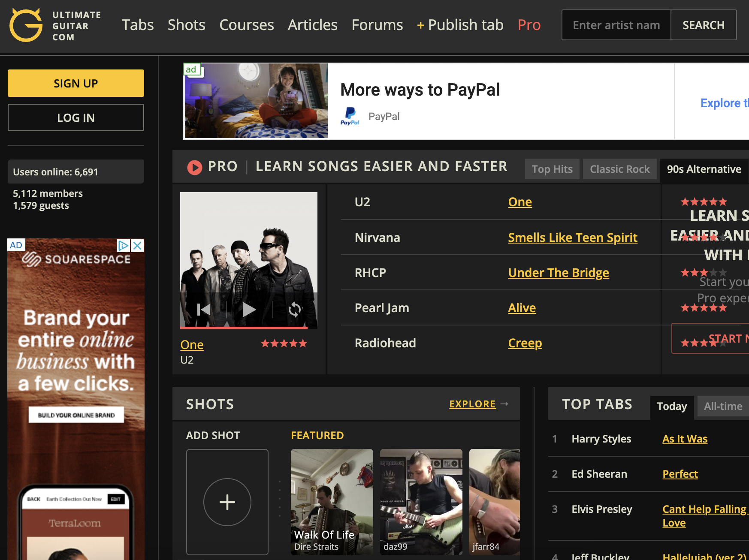This screenshot has height=560, width=749.
Task: Click Elvis Presley artist name
Action: pos(602,509)
